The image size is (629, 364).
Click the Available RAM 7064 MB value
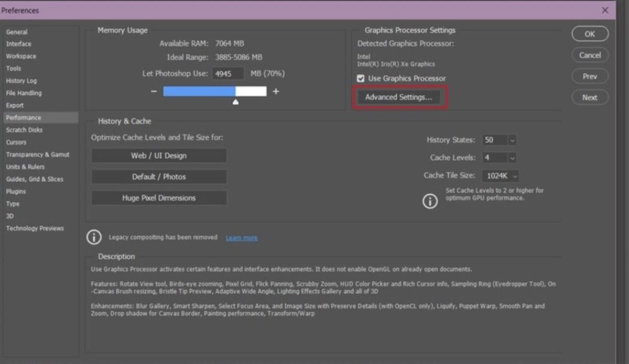coord(230,43)
